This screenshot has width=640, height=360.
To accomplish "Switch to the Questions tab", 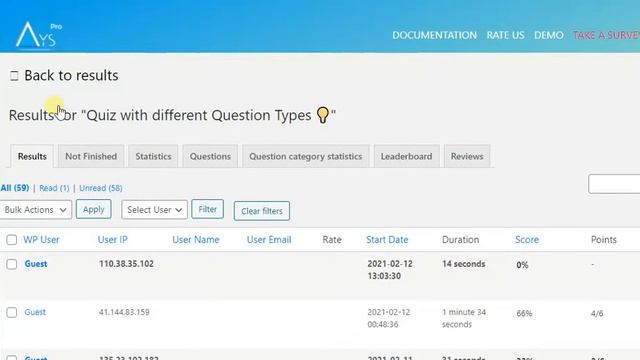I will (x=210, y=156).
